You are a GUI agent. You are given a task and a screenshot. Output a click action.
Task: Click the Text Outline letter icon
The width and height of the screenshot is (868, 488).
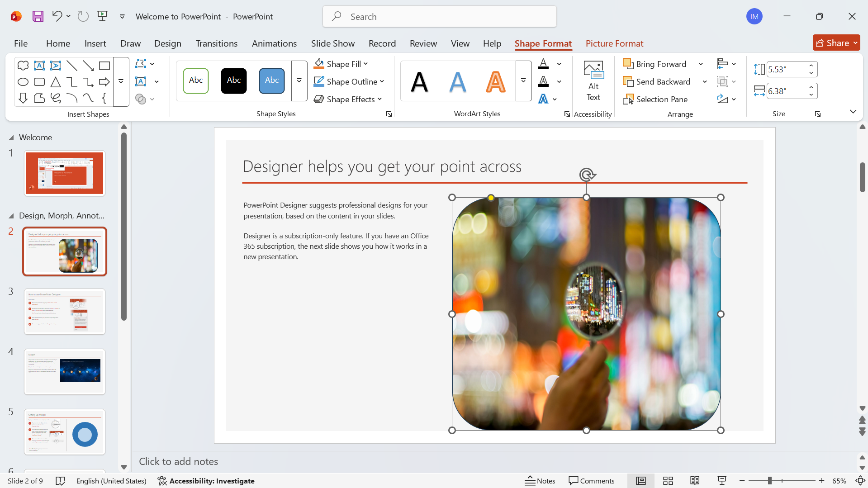click(x=543, y=81)
